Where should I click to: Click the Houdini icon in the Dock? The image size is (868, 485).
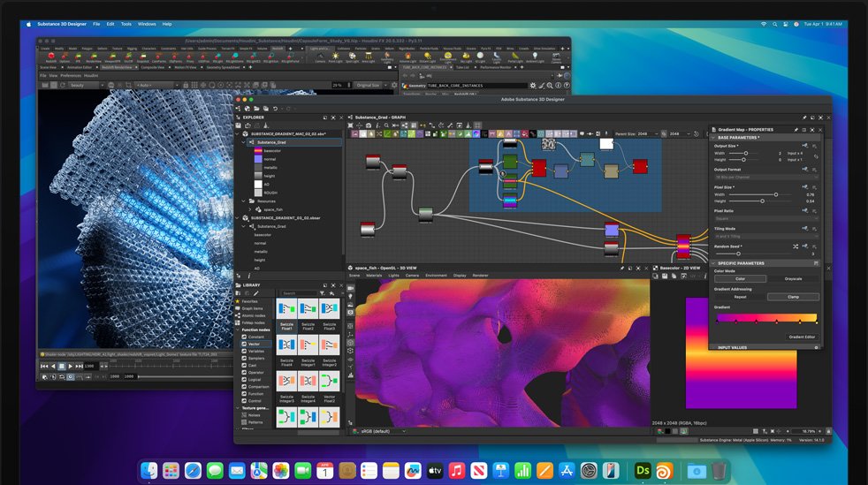(x=664, y=471)
